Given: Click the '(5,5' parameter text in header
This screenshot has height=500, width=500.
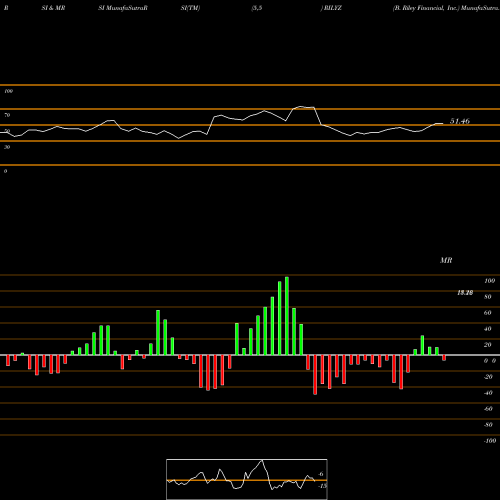Looking at the screenshot, I should point(257,8).
